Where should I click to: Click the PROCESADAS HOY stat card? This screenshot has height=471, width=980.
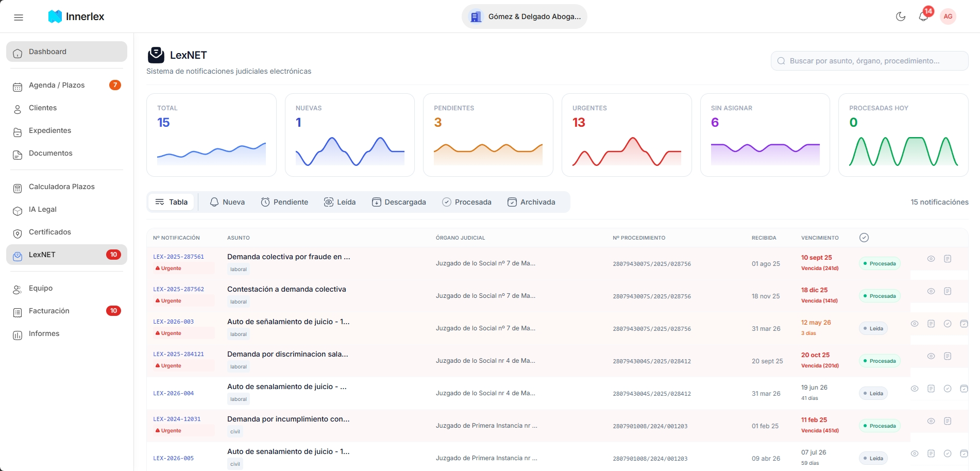click(x=903, y=135)
